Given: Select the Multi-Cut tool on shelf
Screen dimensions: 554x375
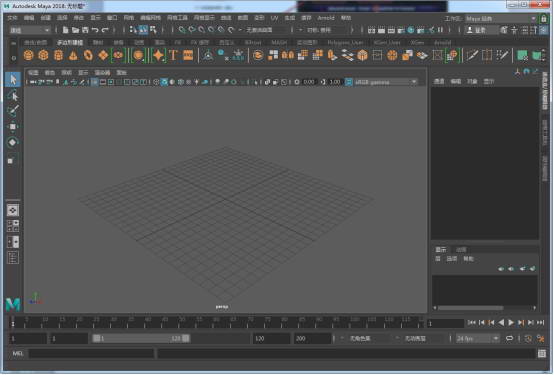Looking at the screenshot, I should [x=472, y=55].
